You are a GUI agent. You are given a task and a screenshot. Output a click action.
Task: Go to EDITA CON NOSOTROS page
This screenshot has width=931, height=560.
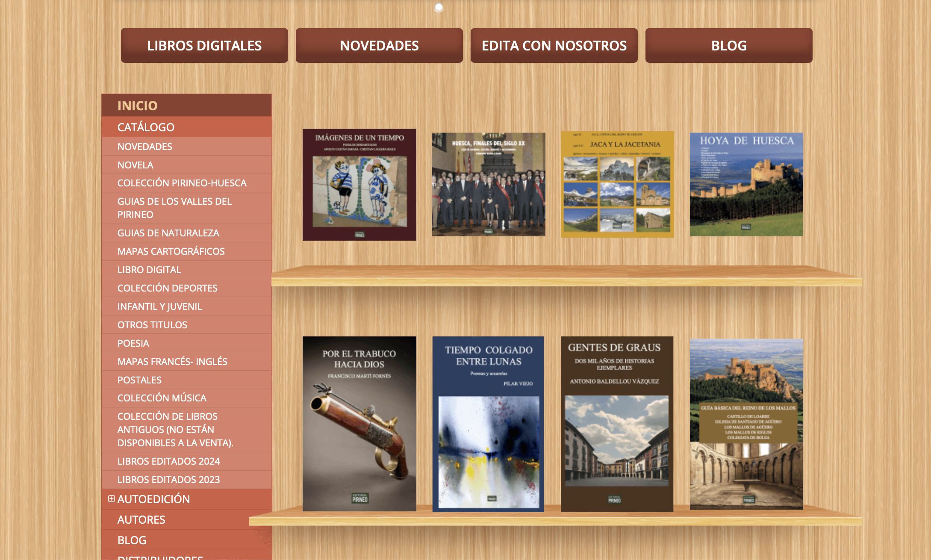pyautogui.click(x=554, y=46)
